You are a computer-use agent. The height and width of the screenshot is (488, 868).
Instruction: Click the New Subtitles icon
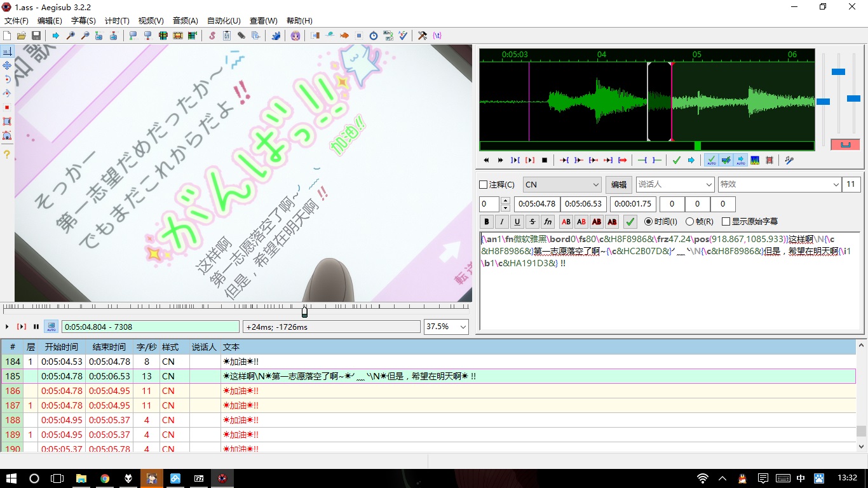[7, 36]
